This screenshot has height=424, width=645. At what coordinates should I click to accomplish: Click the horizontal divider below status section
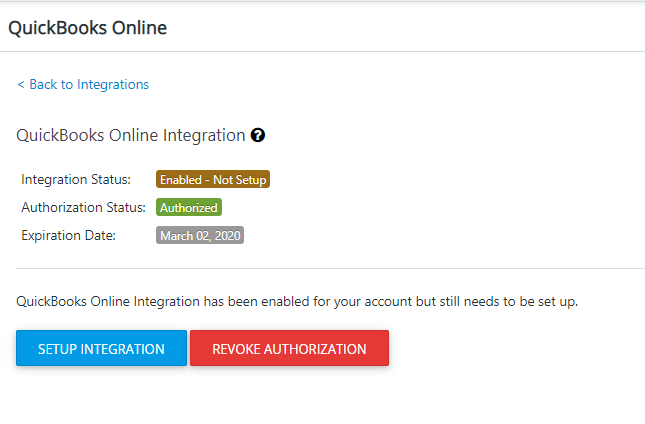330,269
